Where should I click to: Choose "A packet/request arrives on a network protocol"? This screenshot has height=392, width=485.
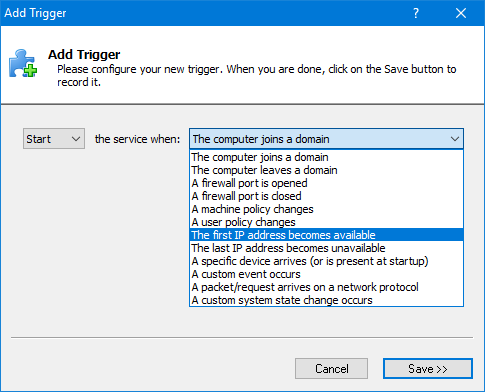pos(326,287)
